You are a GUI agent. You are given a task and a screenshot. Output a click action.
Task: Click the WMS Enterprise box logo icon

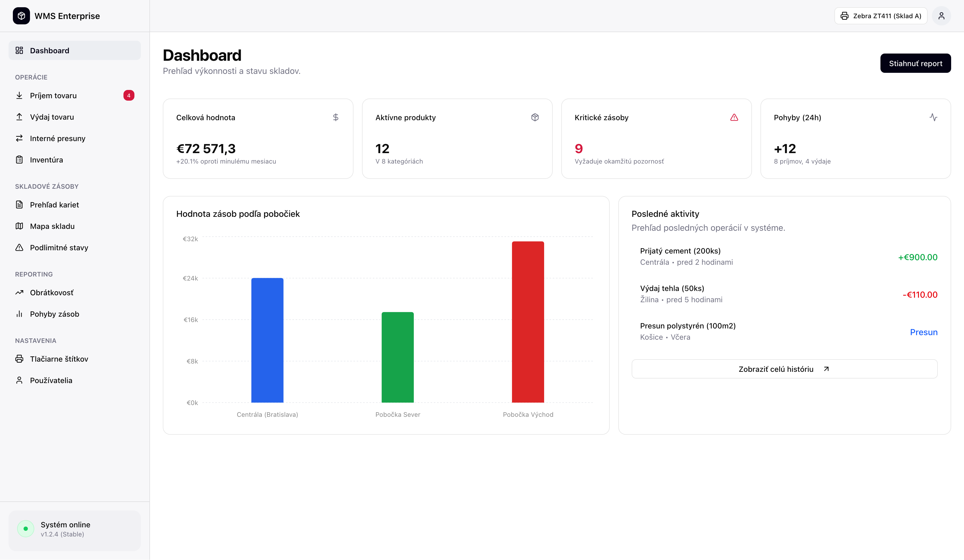click(21, 16)
